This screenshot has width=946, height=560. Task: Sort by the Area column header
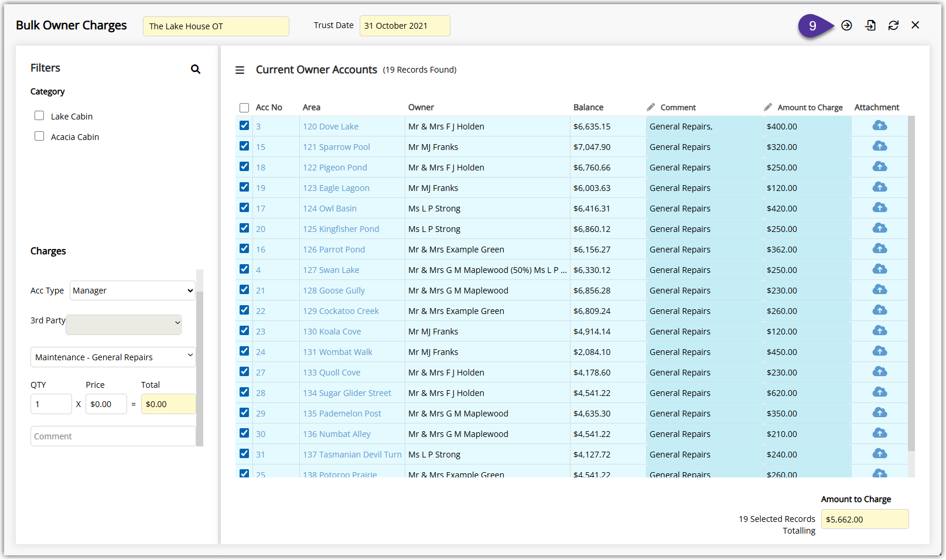point(312,107)
